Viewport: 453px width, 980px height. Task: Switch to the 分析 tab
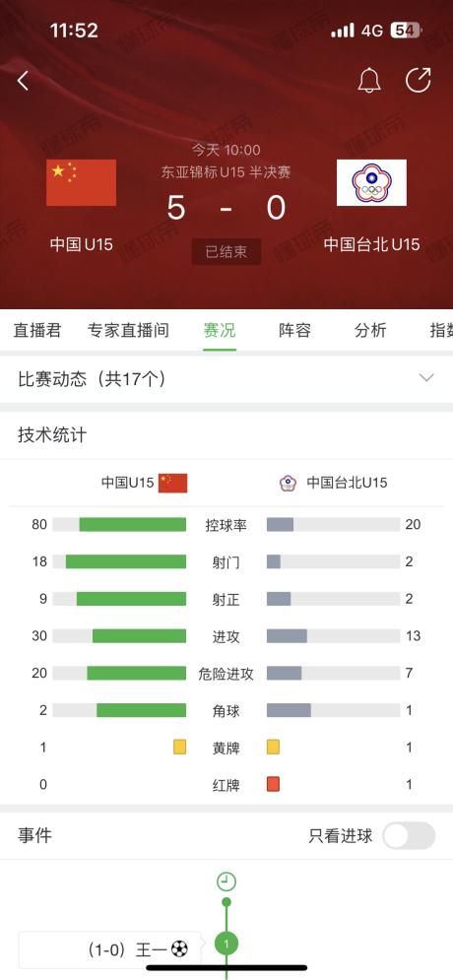(370, 330)
